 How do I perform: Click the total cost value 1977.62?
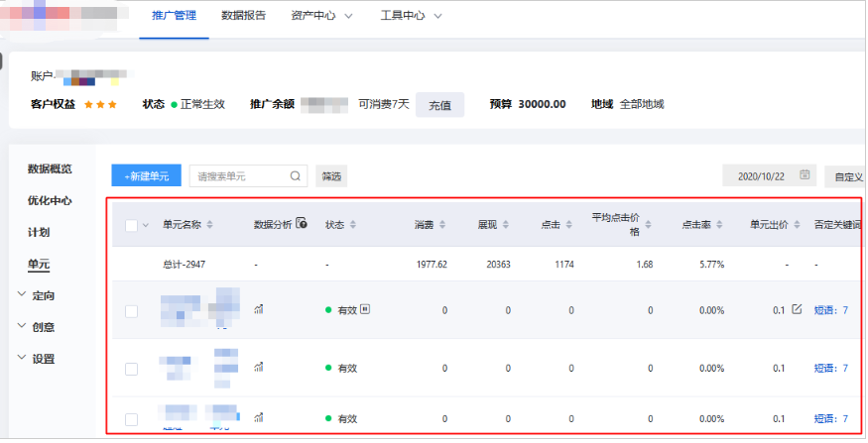(x=432, y=265)
